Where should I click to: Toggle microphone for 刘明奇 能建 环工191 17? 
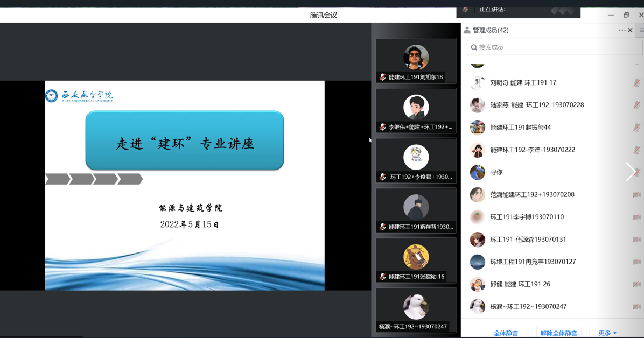636,82
